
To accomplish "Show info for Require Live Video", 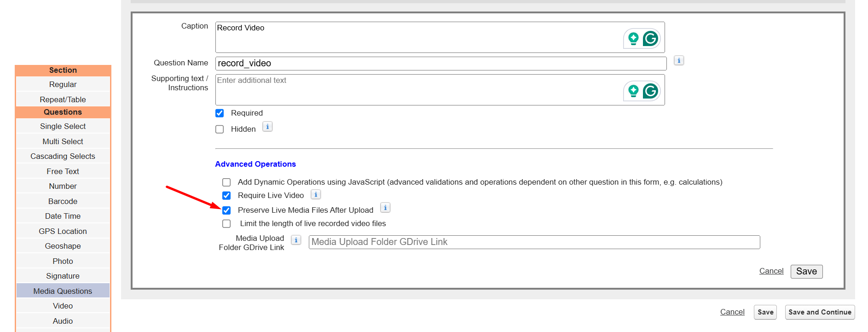I will pyautogui.click(x=316, y=194).
